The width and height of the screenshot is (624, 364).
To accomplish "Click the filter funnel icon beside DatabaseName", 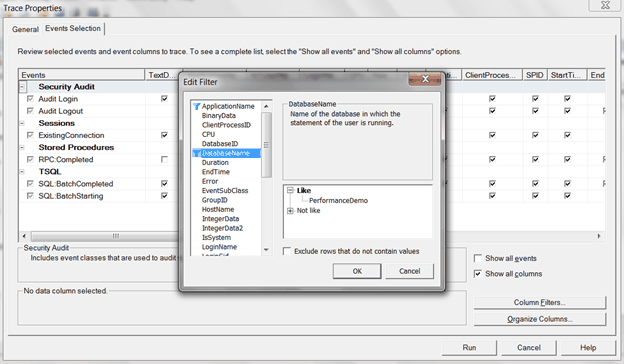I will [196, 153].
